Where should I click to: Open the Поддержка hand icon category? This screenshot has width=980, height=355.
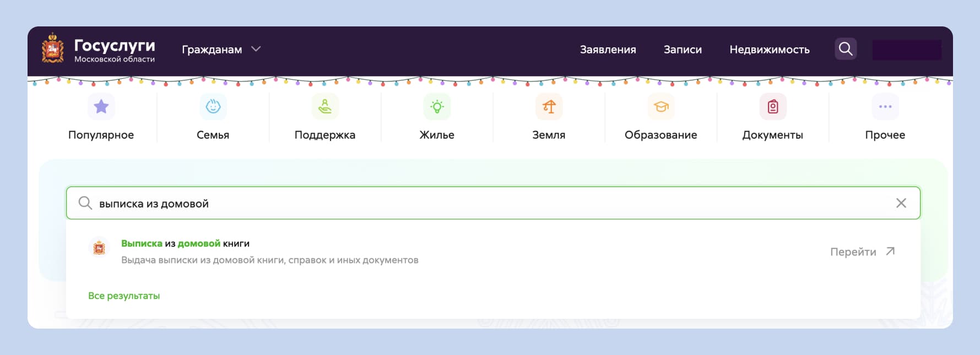(x=325, y=107)
